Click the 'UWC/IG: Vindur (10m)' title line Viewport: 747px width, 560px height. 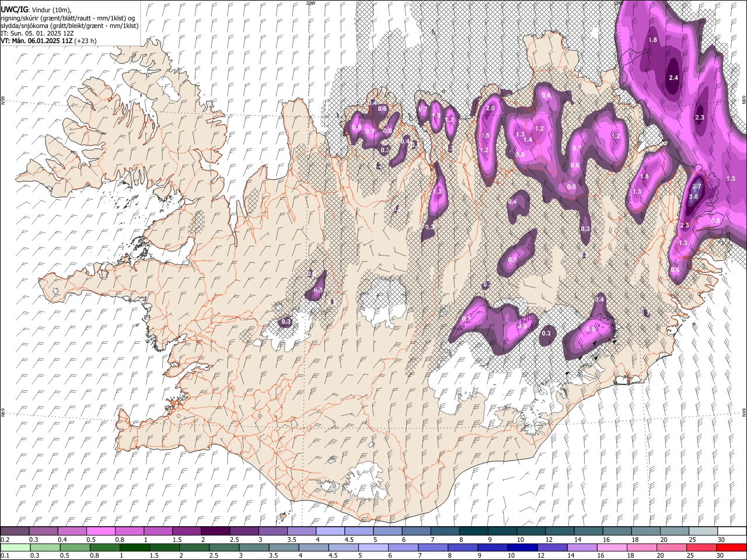pyautogui.click(x=36, y=10)
